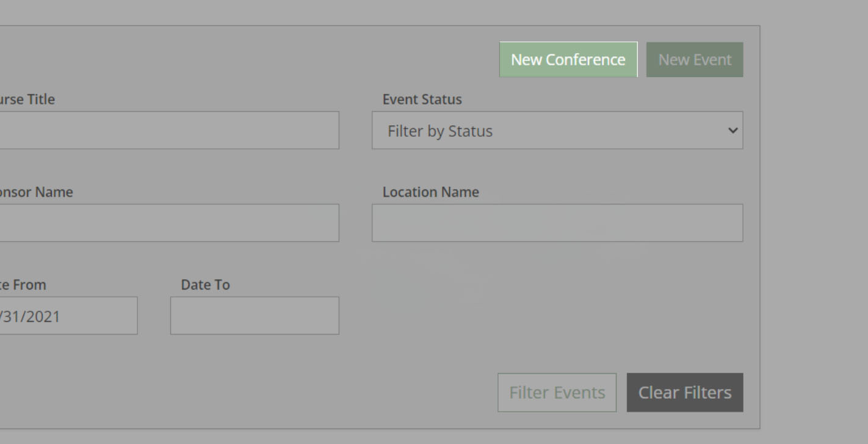Click the Location Name label
Viewport: 868px width, 444px height.
pos(430,192)
